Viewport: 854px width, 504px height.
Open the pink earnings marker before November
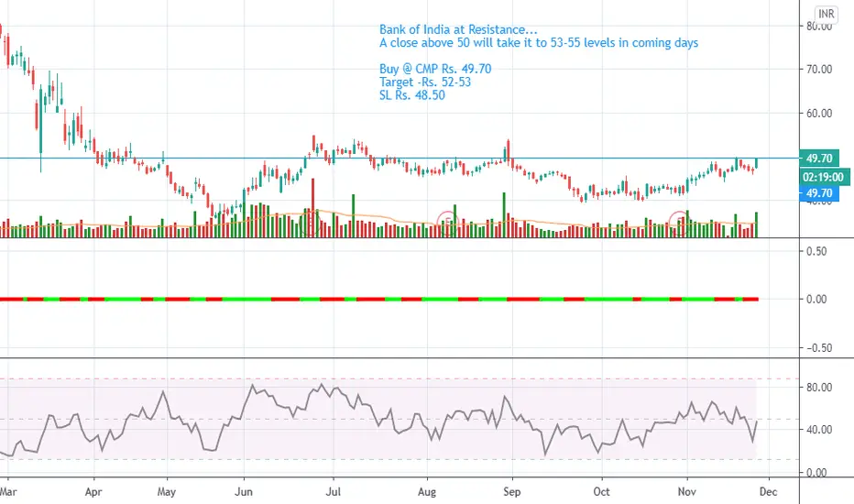tap(680, 222)
